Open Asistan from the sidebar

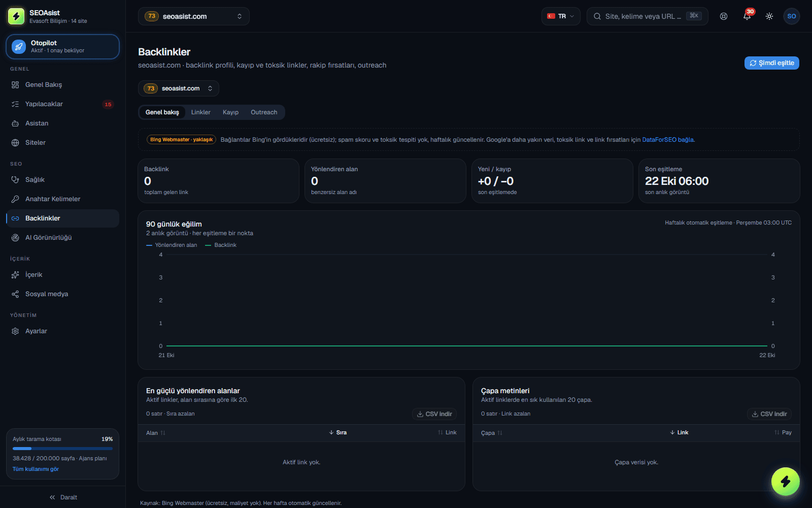[62, 123]
